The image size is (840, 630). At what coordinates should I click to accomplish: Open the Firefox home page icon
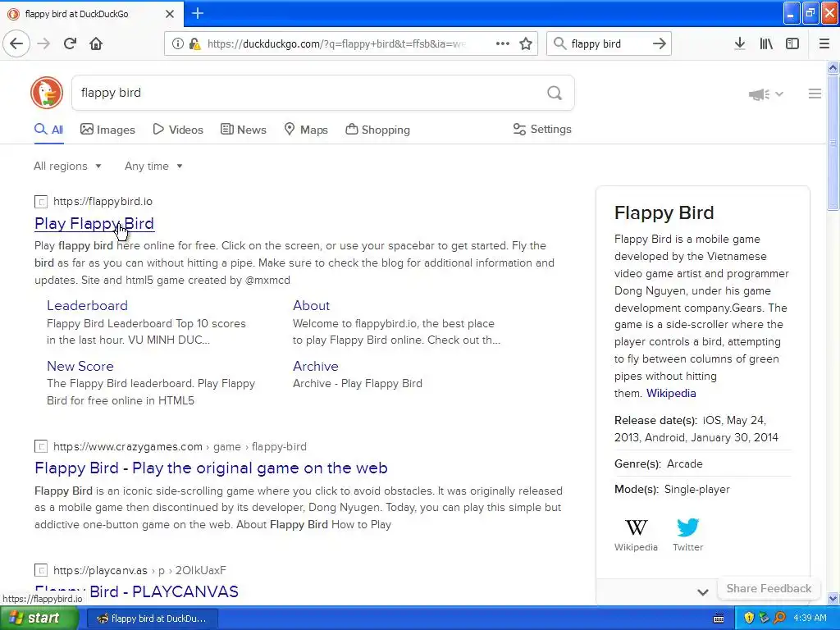click(96, 43)
